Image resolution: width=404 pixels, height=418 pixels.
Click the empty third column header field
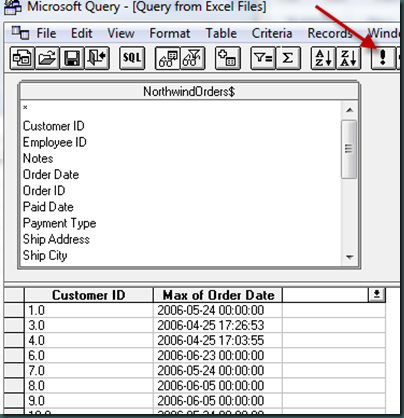pos(326,295)
